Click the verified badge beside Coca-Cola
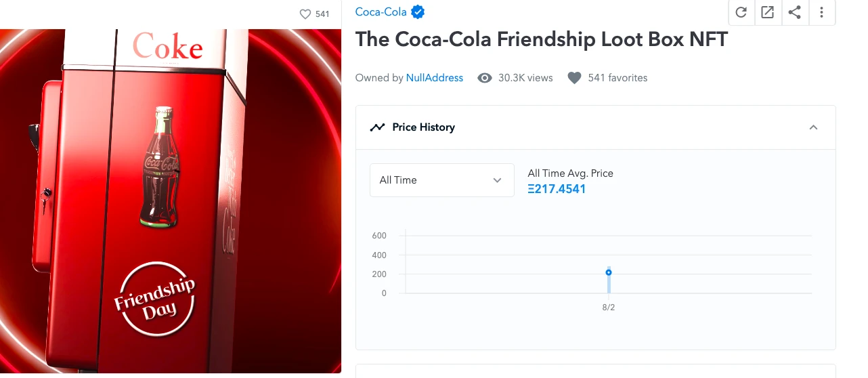The image size is (868, 378). [418, 12]
